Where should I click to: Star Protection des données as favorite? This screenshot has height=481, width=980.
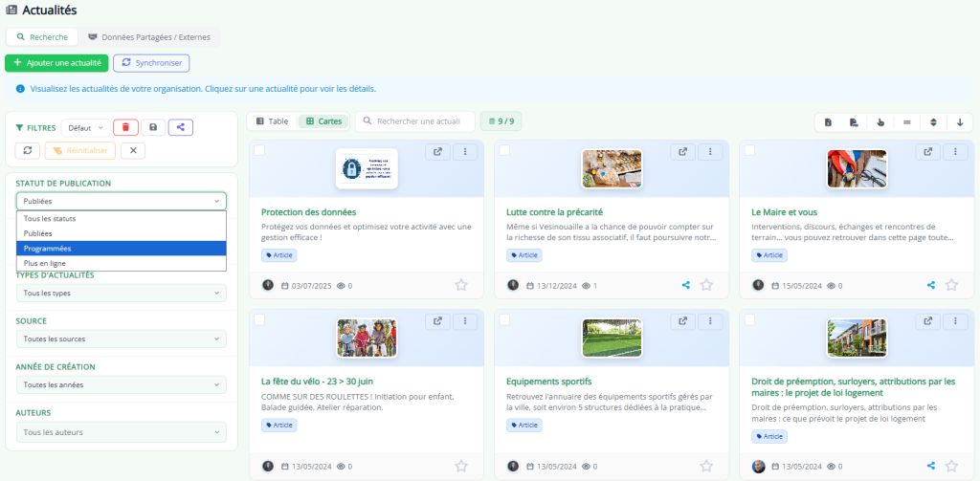461,285
